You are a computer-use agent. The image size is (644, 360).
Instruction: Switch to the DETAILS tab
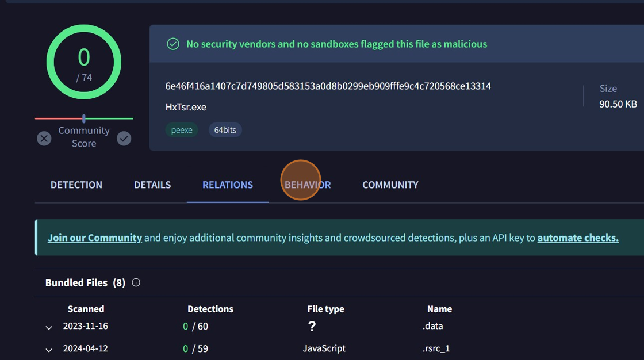coord(152,185)
